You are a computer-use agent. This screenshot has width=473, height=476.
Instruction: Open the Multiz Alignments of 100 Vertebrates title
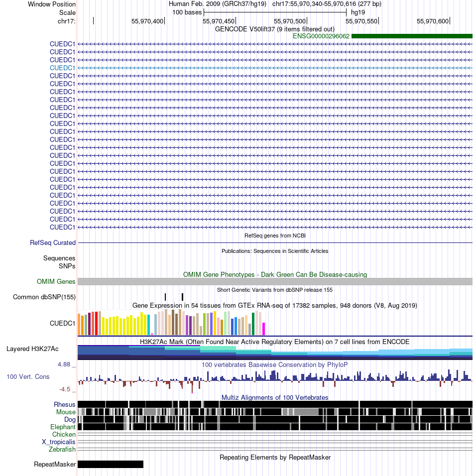275,398
